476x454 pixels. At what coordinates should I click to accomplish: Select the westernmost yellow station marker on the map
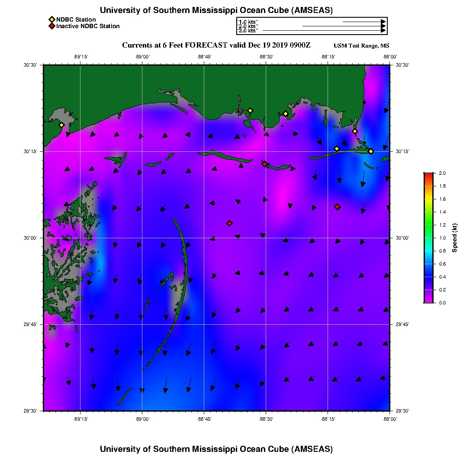coord(61,125)
